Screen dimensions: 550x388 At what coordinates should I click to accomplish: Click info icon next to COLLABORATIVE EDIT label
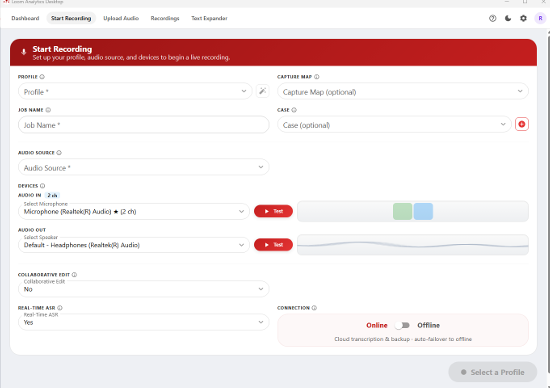tap(74, 275)
